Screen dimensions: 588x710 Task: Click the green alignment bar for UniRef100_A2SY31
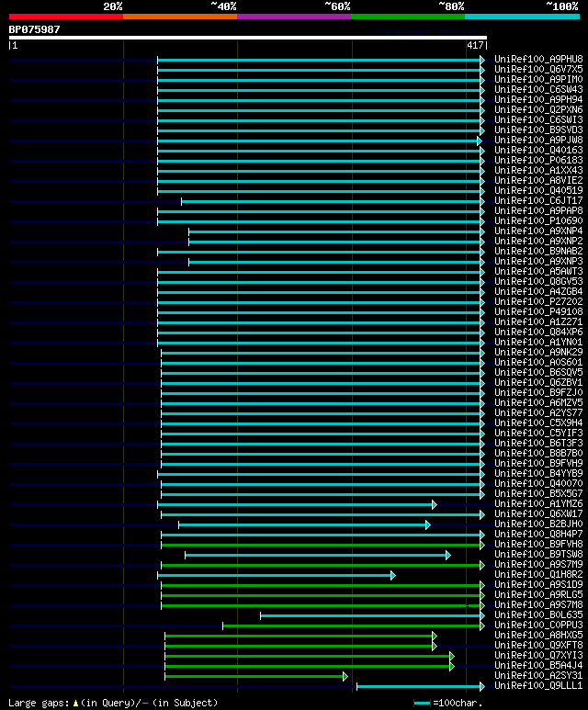click(x=256, y=677)
